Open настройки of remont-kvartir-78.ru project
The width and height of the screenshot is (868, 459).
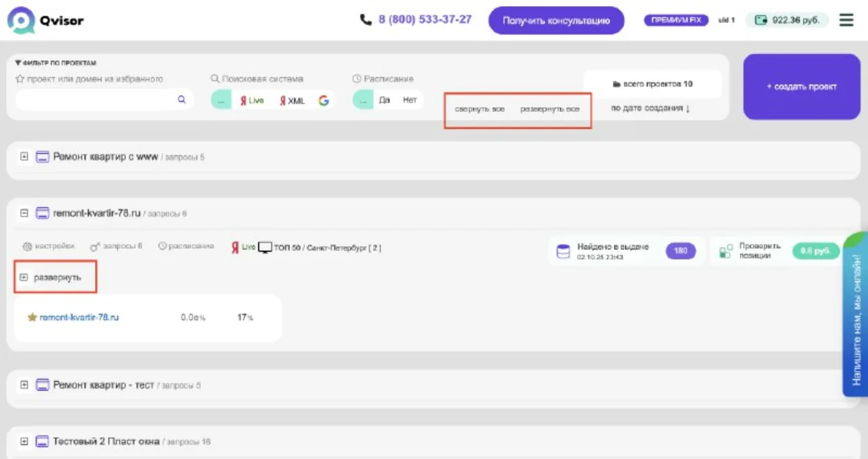coord(48,247)
